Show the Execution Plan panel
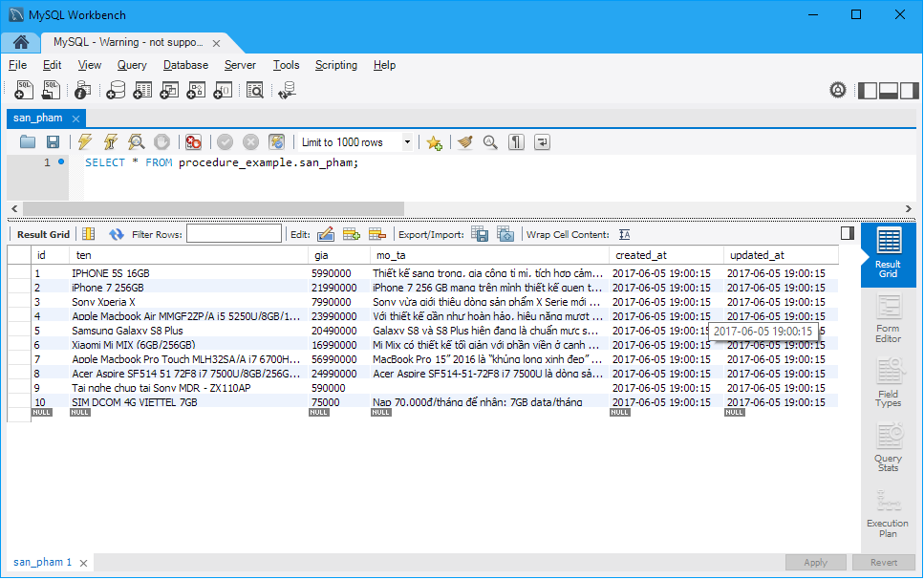Viewport: 924px width, 580px height. click(888, 513)
